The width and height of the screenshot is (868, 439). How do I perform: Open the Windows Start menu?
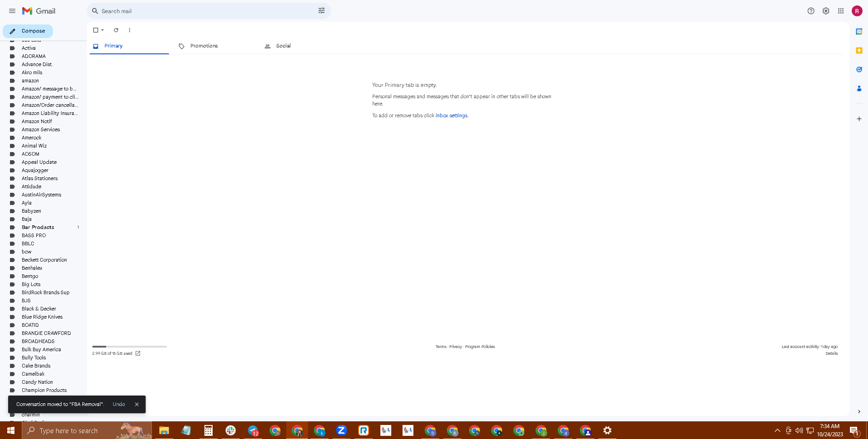[x=11, y=430]
